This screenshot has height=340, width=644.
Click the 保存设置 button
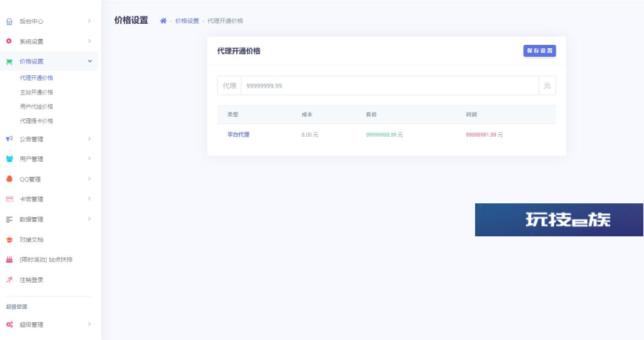tap(539, 51)
